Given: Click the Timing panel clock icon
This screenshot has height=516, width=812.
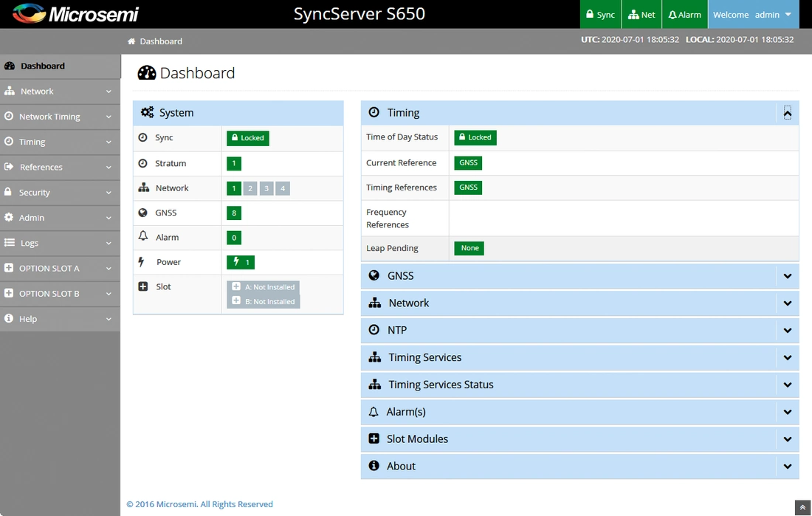Looking at the screenshot, I should (374, 112).
